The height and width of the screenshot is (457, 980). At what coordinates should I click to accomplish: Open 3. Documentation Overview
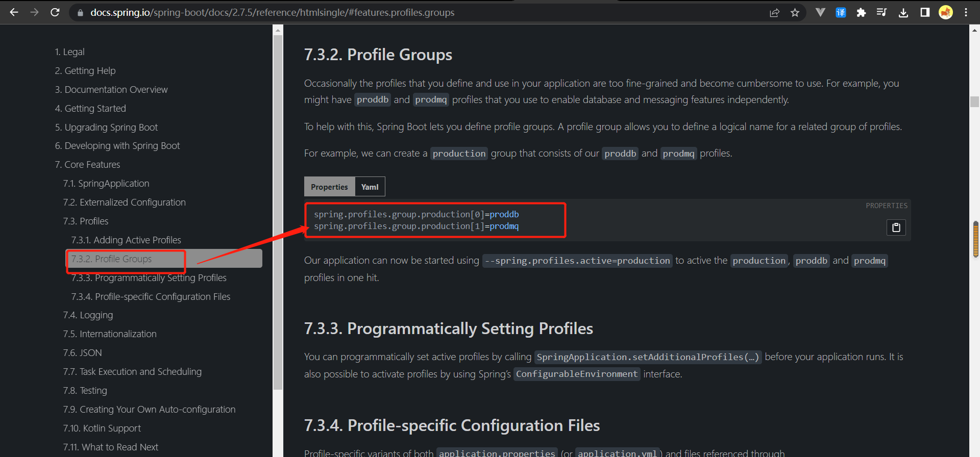click(111, 89)
